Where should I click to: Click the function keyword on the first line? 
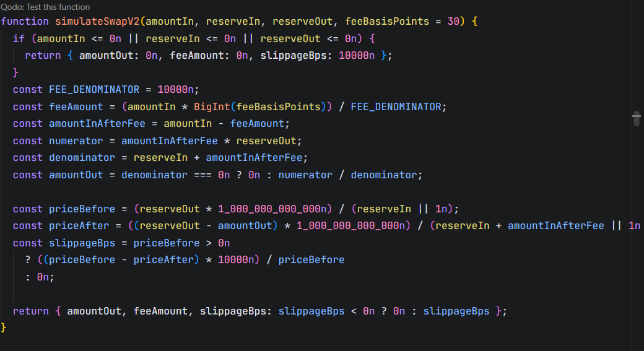tap(25, 21)
